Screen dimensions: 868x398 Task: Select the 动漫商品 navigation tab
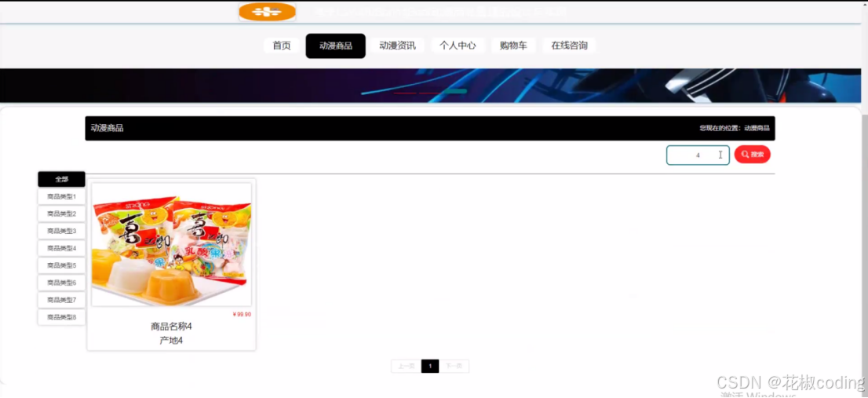pyautogui.click(x=335, y=46)
